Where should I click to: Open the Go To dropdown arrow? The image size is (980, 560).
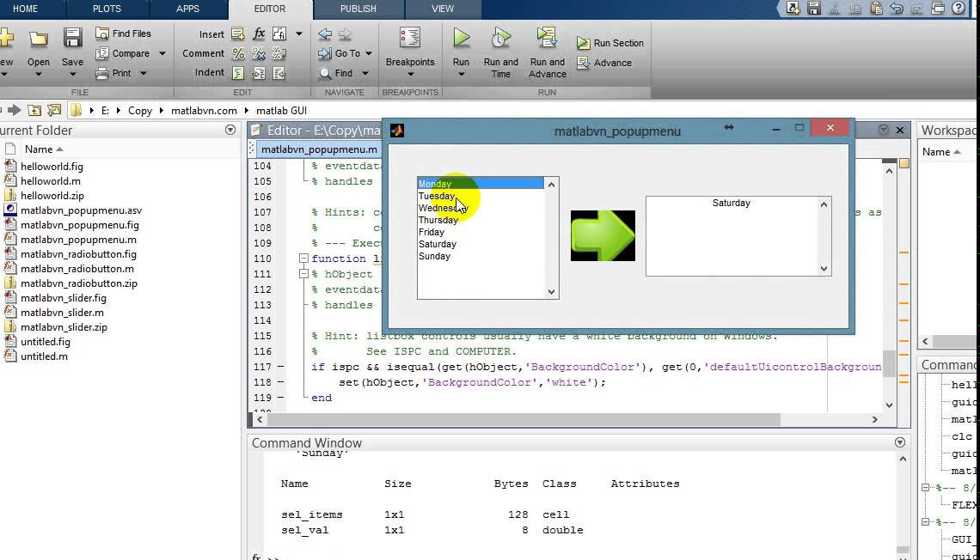369,54
